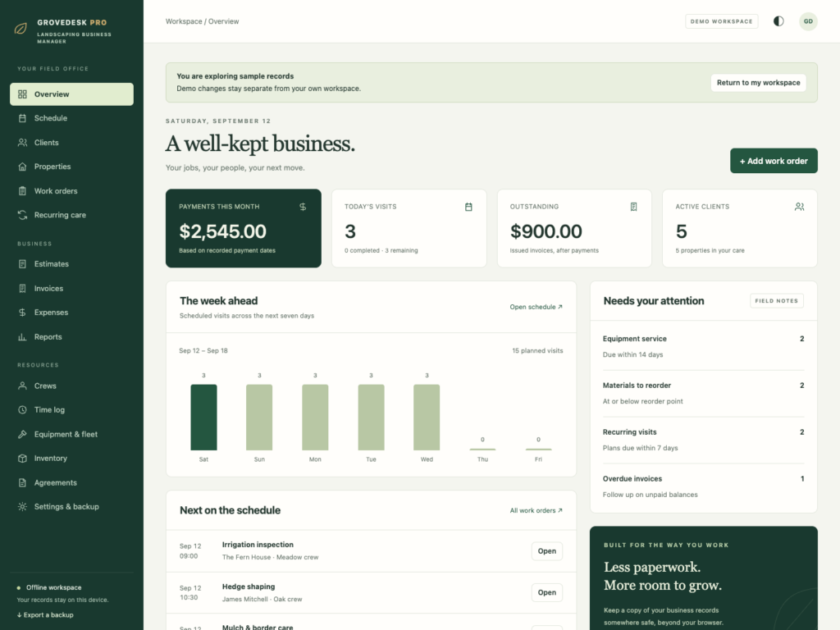Follow the All work orders link
840x630 pixels.
pyautogui.click(x=536, y=510)
